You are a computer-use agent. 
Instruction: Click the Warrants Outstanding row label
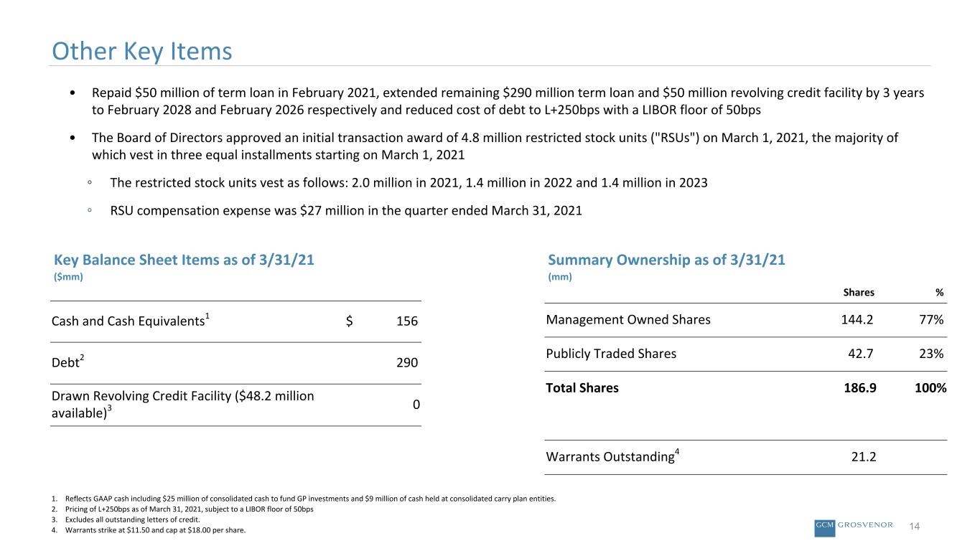click(x=612, y=456)
